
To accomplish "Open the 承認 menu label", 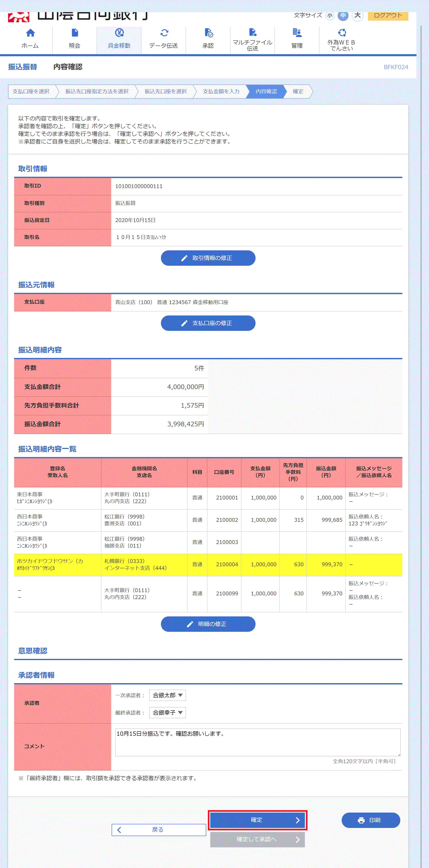I will pyautogui.click(x=208, y=46).
